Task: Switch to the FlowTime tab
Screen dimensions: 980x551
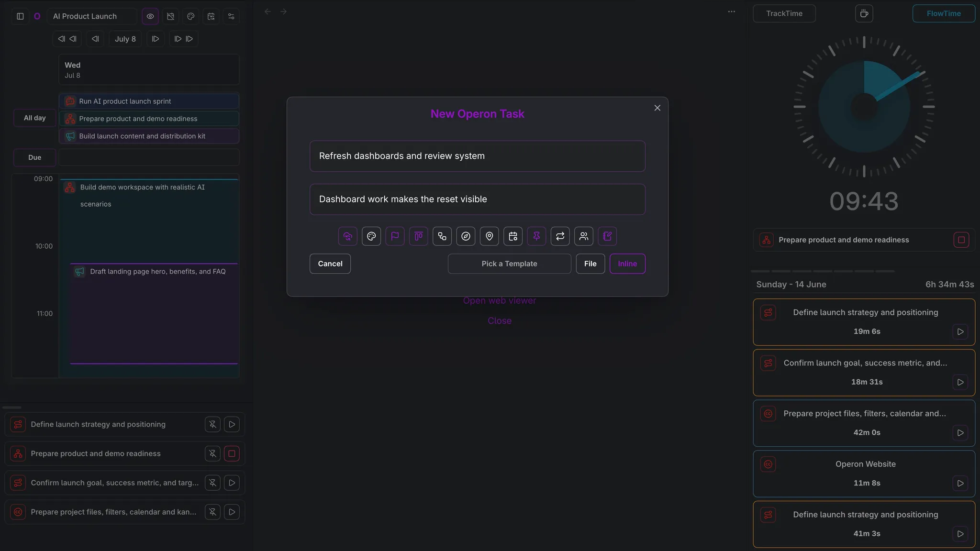Action: point(944,13)
